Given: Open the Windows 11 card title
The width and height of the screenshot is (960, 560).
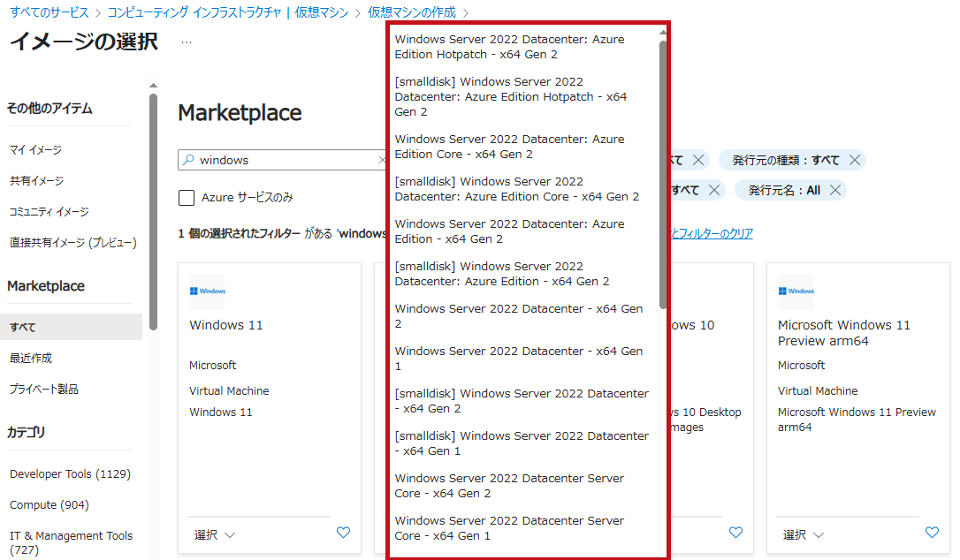Looking at the screenshot, I should click(x=226, y=325).
